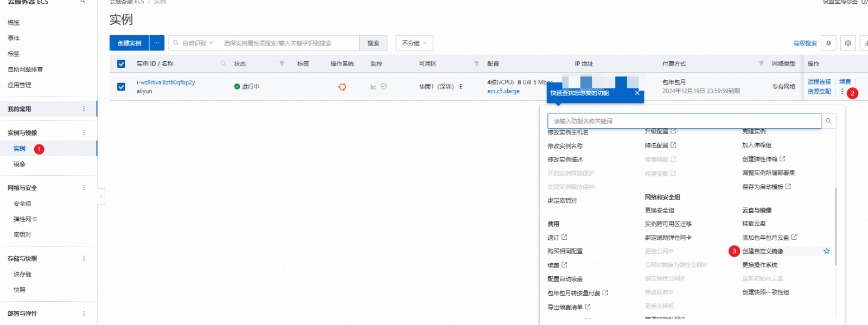Image resolution: width=868 pixels, height=325 pixels.
Task: Click the filter icon in 状态 column
Action: pos(282,63)
